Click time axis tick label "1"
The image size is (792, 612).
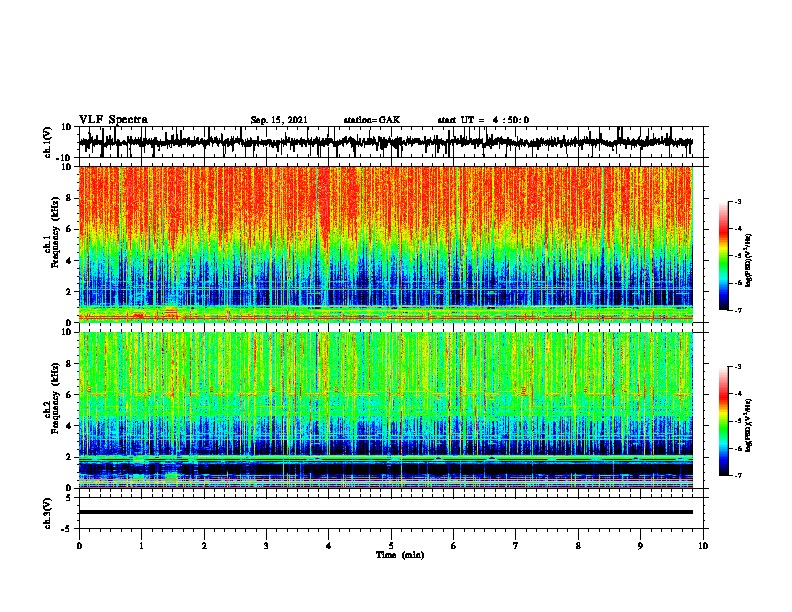[142, 546]
